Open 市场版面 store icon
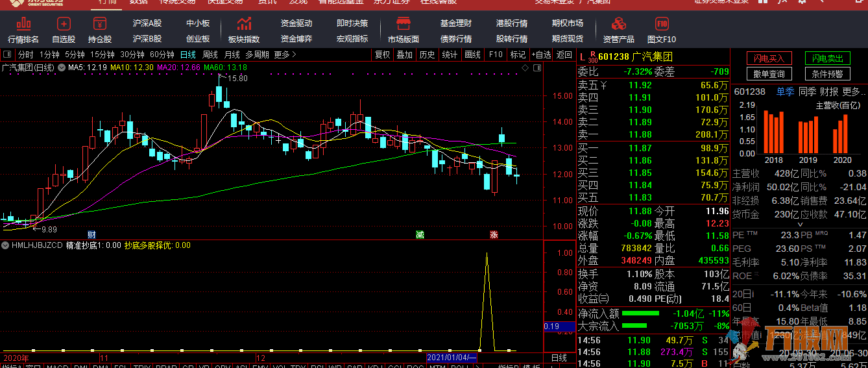The image size is (868, 368). pos(404,24)
